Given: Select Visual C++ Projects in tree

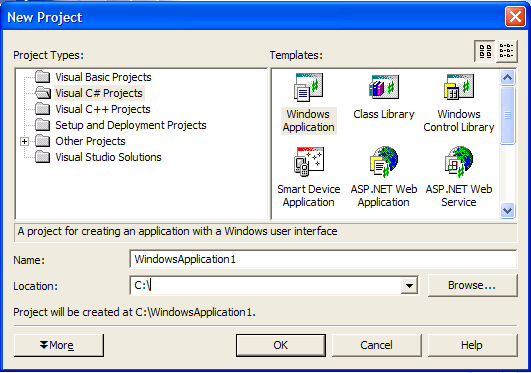Looking at the screenshot, I should (x=103, y=109).
